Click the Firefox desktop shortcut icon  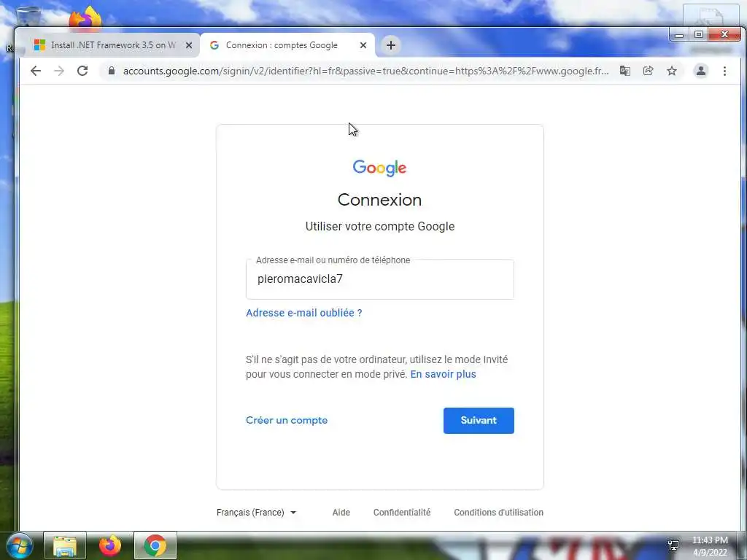[x=85, y=17]
